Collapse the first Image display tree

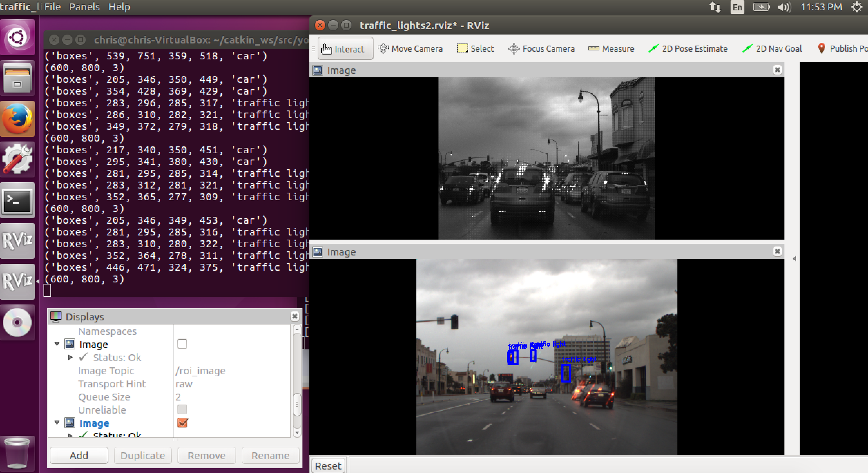tap(57, 344)
